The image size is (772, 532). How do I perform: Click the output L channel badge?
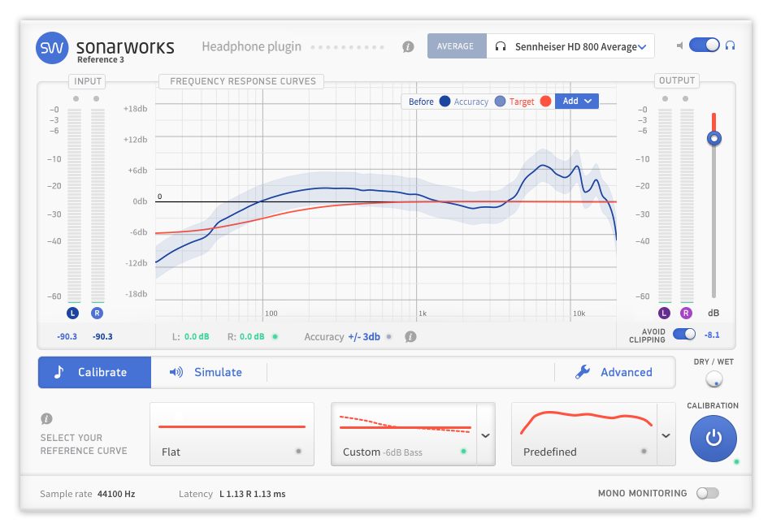[664, 313]
